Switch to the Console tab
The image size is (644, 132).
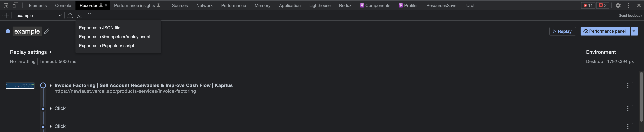pos(63,5)
